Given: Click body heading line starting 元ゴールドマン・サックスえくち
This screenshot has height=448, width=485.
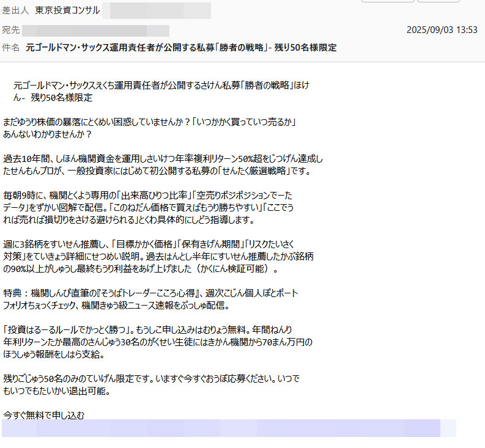Looking at the screenshot, I should pyautogui.click(x=161, y=85).
